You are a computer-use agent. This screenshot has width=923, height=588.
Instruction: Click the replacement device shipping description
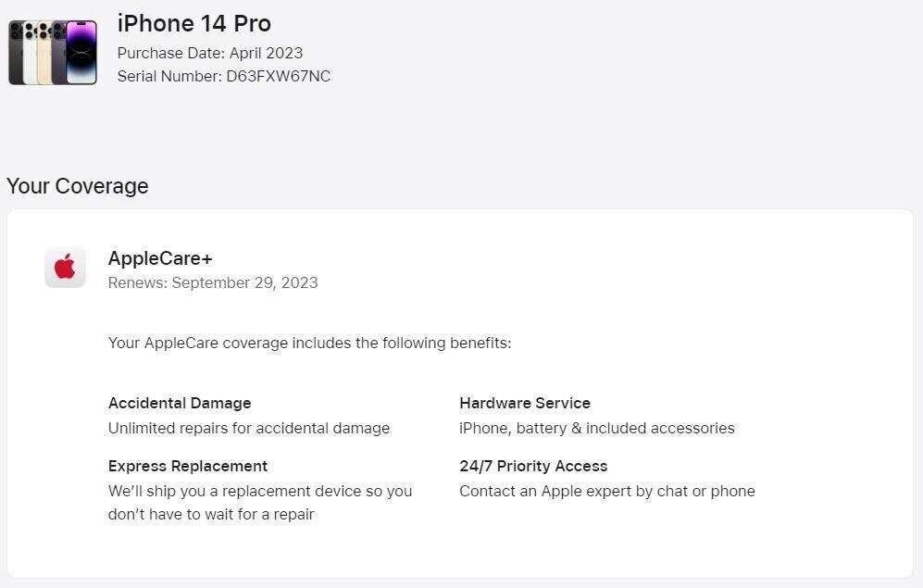(x=260, y=503)
